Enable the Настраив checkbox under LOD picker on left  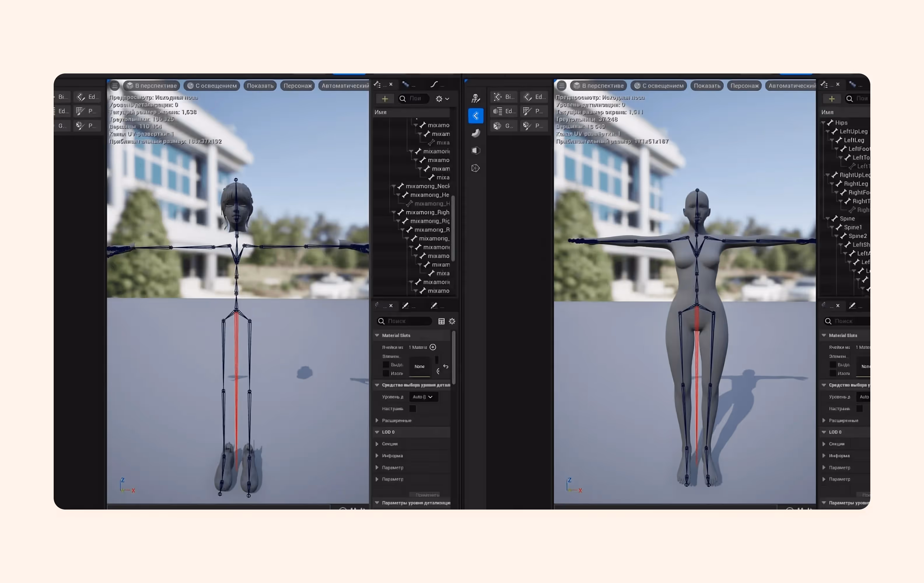(413, 408)
